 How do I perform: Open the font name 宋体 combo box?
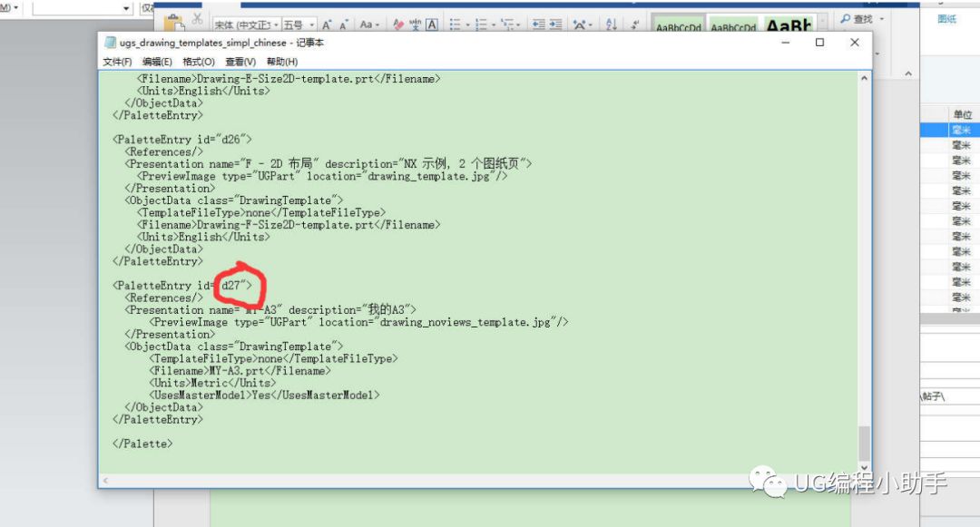click(246, 25)
